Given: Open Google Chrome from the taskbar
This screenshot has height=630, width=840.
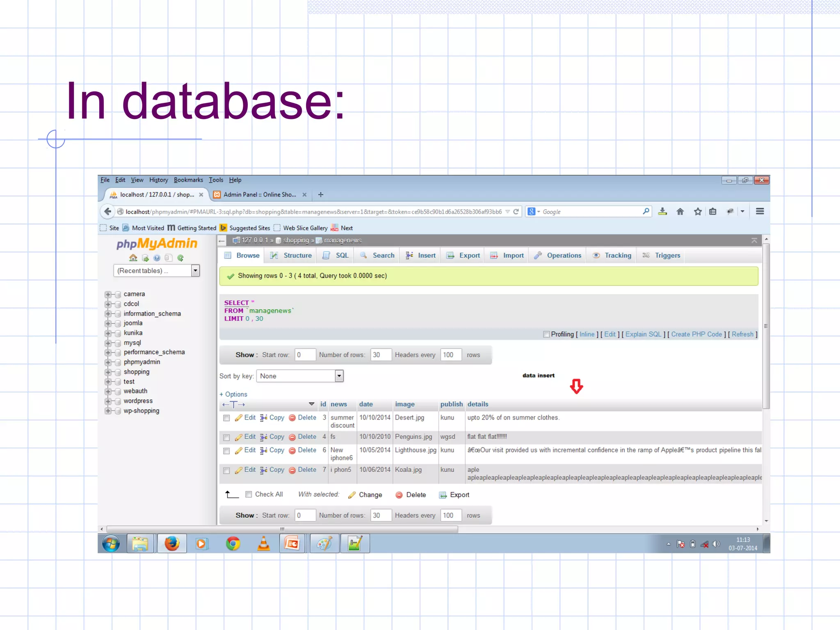Looking at the screenshot, I should pyautogui.click(x=233, y=544).
